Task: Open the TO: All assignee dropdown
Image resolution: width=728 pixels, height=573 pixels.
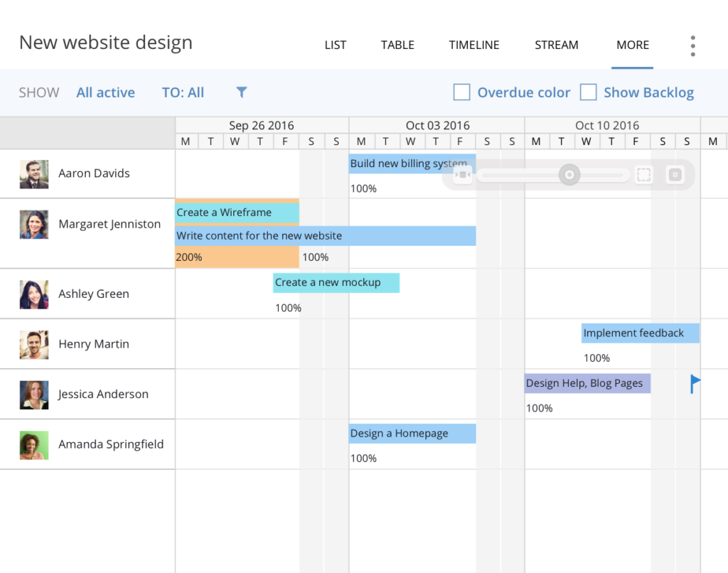Action: tap(183, 92)
